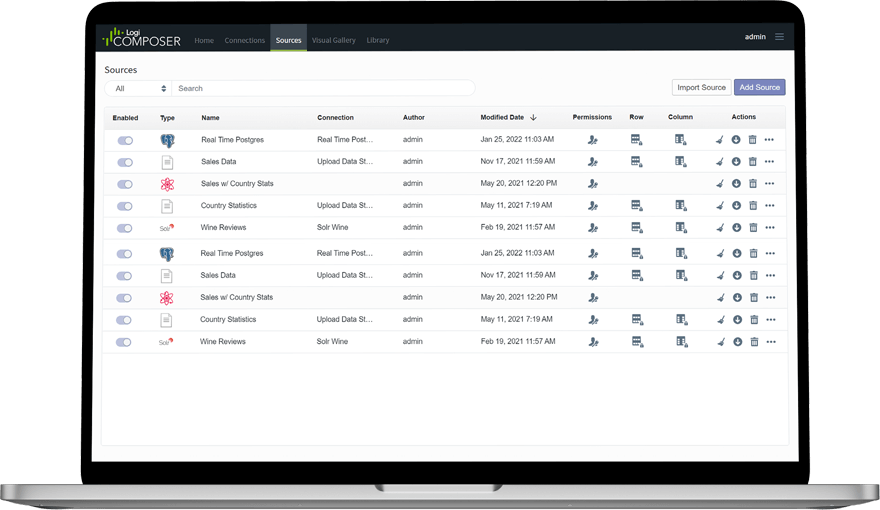Toggle Enabled switch in the first table row
This screenshot has width=880, height=510.
[125, 140]
